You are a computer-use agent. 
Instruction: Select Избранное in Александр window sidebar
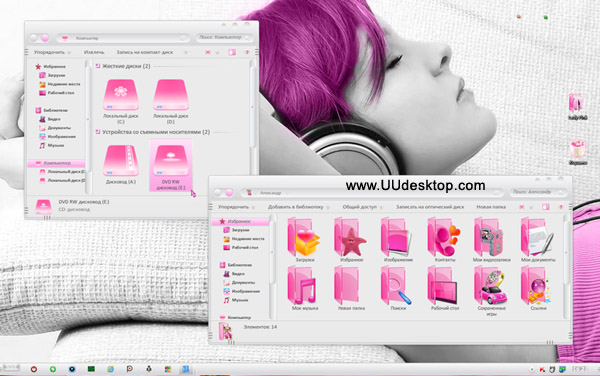241,221
